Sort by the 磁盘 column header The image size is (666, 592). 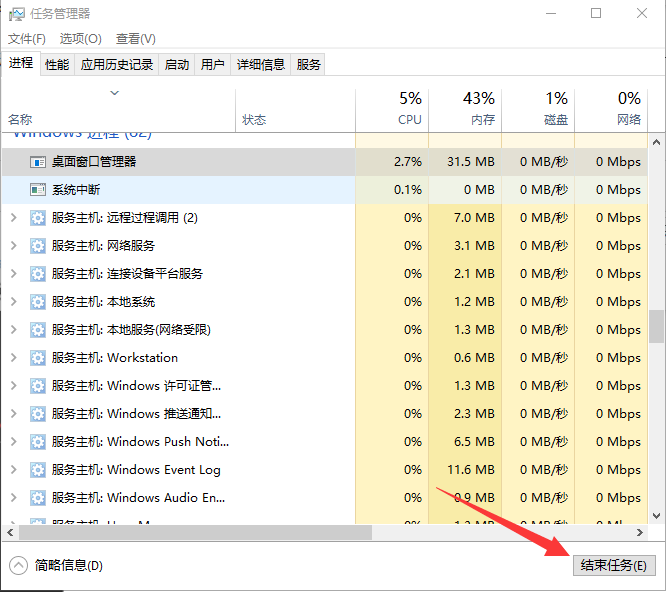[538, 110]
